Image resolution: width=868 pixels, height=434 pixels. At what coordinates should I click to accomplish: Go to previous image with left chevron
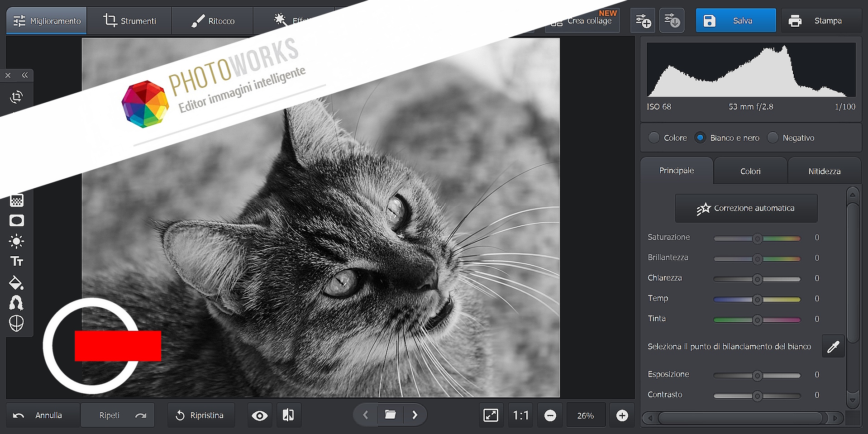[366, 415]
